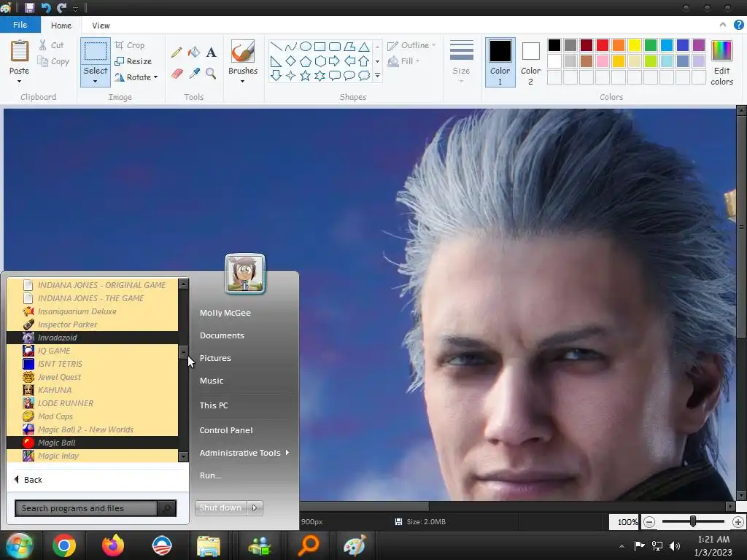This screenshot has height=560, width=747.
Task: Click the Paste clipboard icon
Action: click(19, 52)
